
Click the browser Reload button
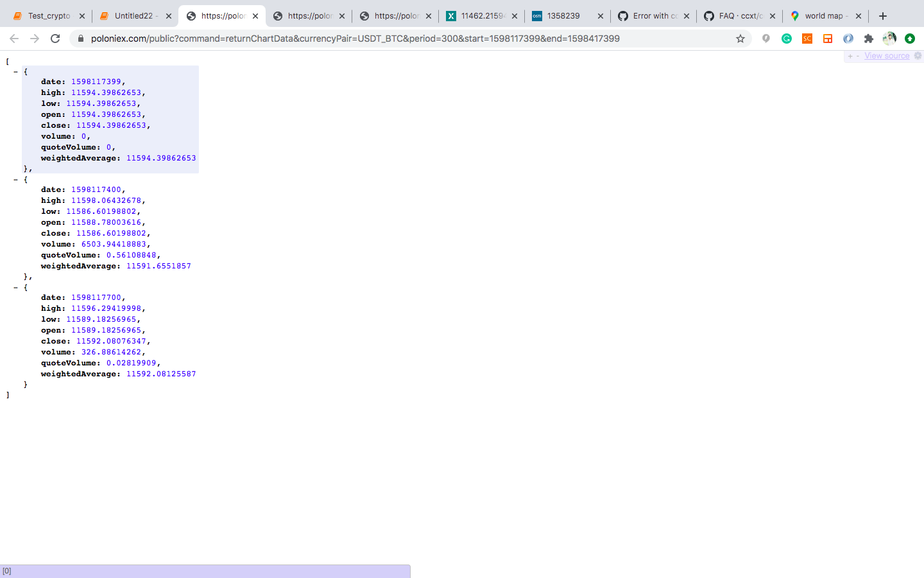coord(55,39)
